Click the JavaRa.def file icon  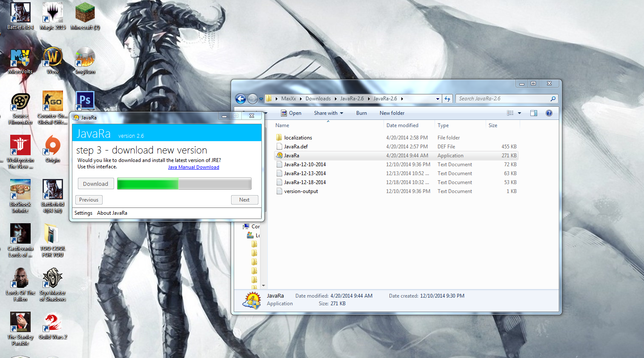pos(279,147)
